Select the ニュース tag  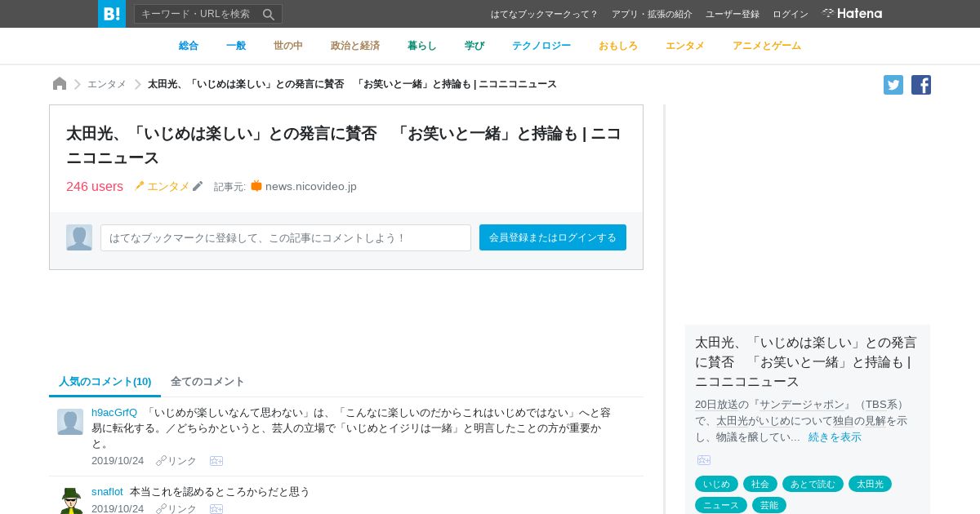721,505
